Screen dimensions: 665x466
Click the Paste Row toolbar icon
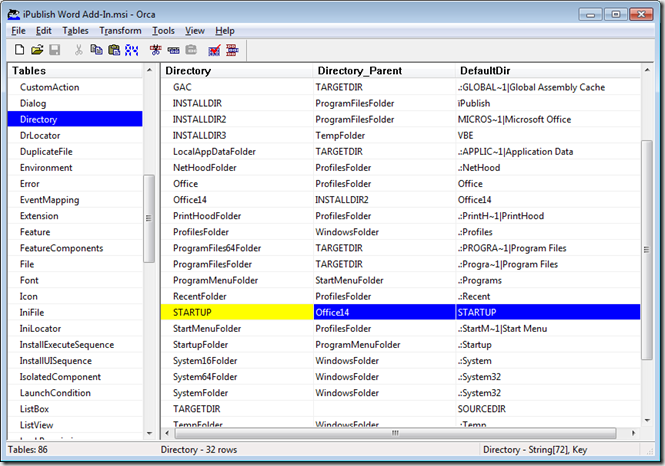[x=191, y=50]
